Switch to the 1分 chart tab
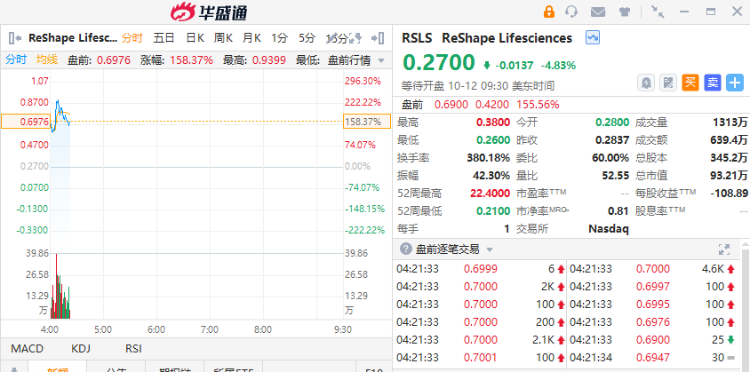This screenshot has width=750, height=372. pyautogui.click(x=280, y=38)
